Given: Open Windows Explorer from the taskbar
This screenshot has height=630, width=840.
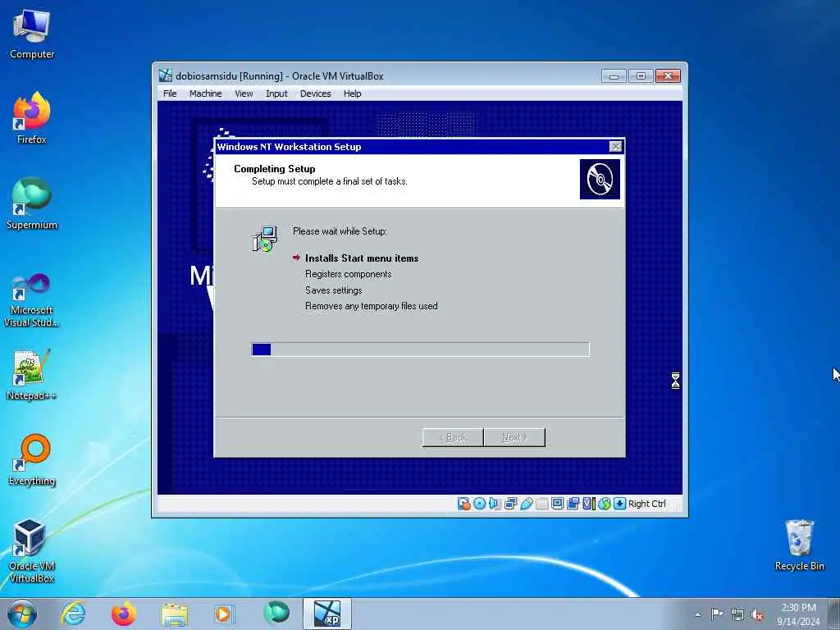Looking at the screenshot, I should 175,614.
